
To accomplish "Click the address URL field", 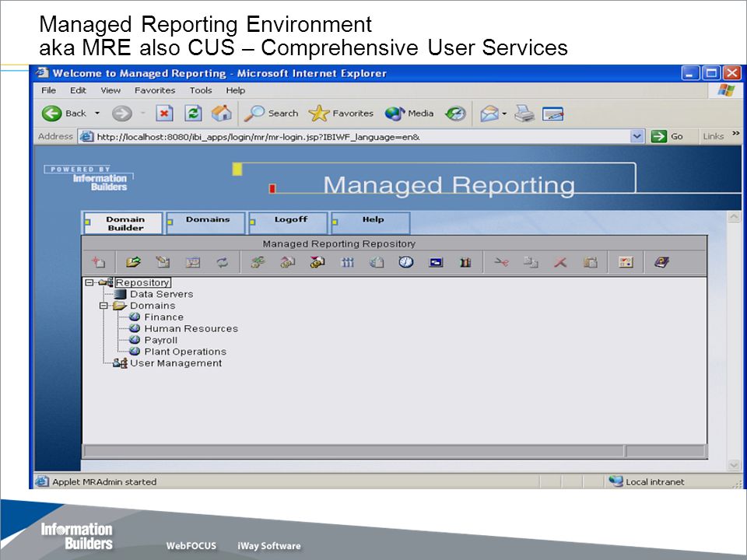I will click(x=362, y=137).
